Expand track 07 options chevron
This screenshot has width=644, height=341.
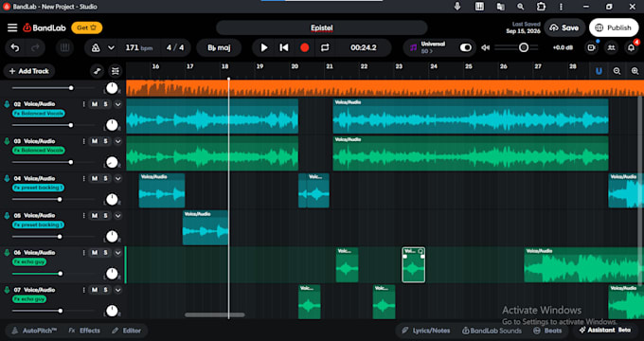(117, 290)
